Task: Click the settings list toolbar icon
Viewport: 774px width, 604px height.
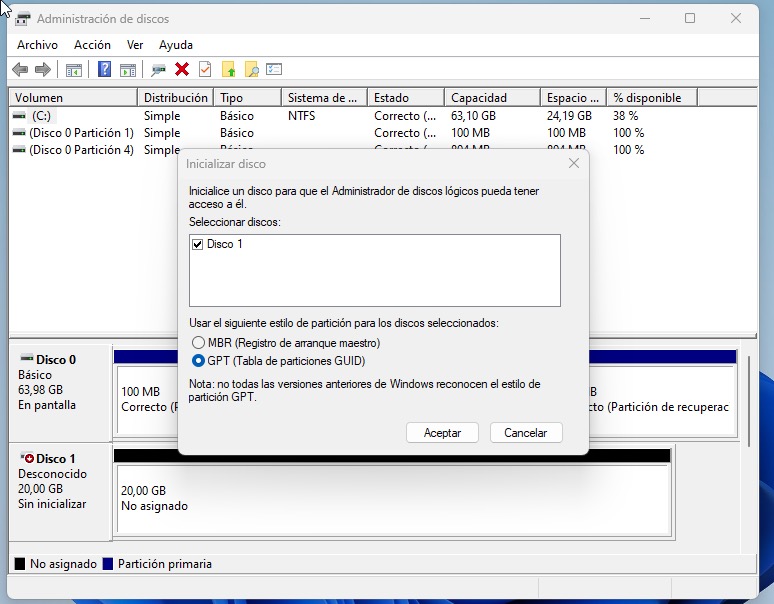Action: (274, 69)
